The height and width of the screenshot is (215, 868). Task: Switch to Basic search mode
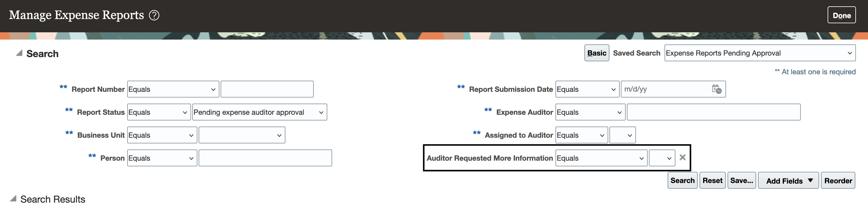point(596,53)
